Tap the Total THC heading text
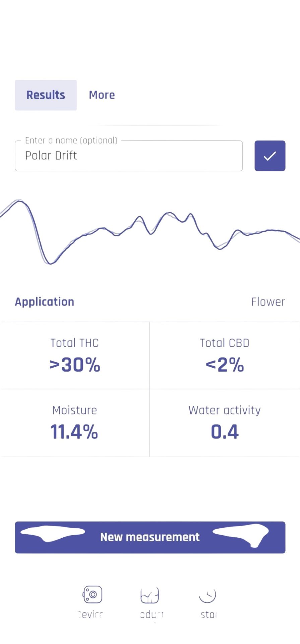This screenshot has height=644, width=300. click(x=75, y=343)
